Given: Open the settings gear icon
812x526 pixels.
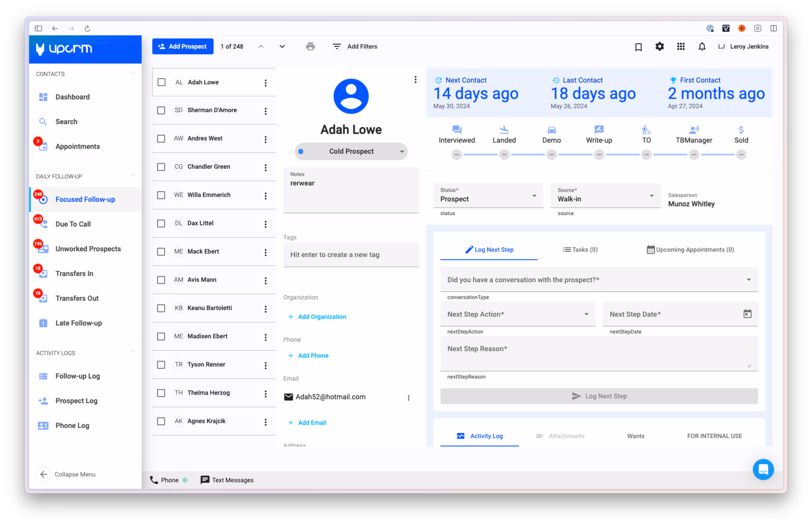Looking at the screenshot, I should pos(659,46).
